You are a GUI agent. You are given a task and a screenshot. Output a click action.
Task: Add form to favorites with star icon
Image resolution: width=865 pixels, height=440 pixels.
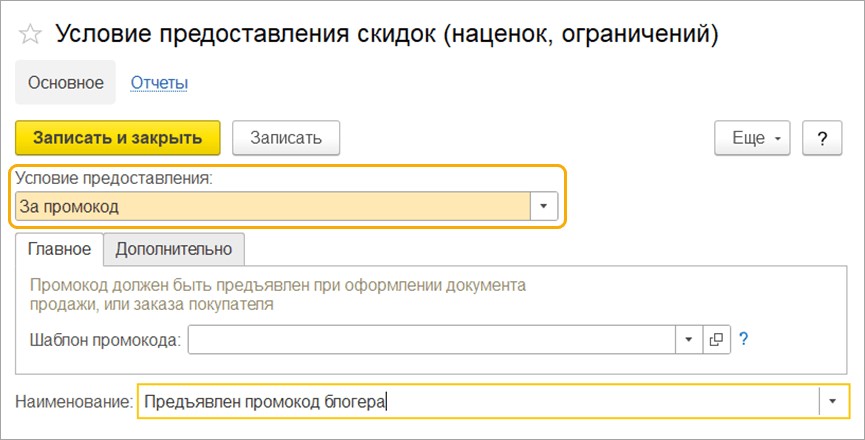(31, 34)
